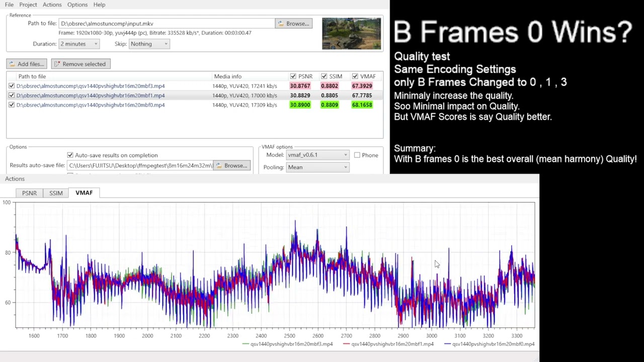This screenshot has width=644, height=362.
Task: Click green mbf3.mp4 legend entry in graph
Action: tap(287, 344)
